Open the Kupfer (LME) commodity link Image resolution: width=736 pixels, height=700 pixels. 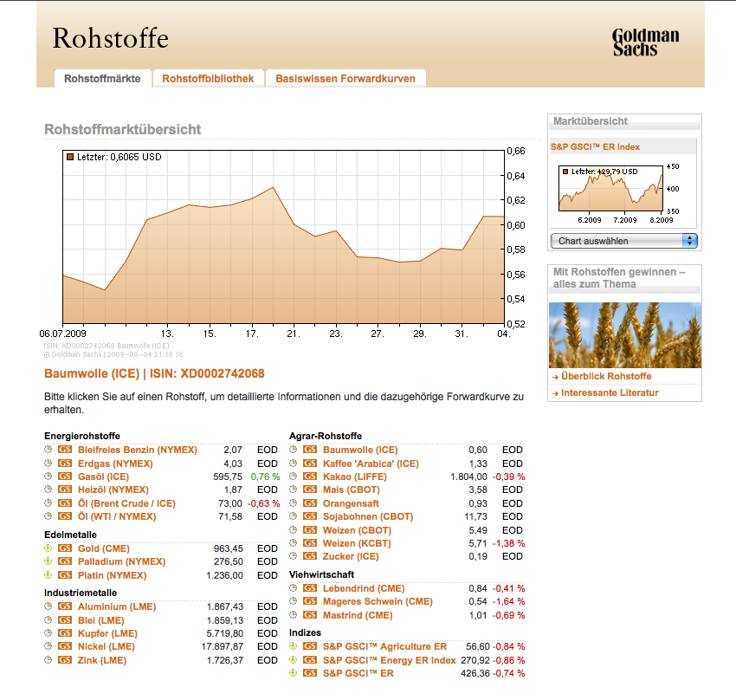click(107, 633)
